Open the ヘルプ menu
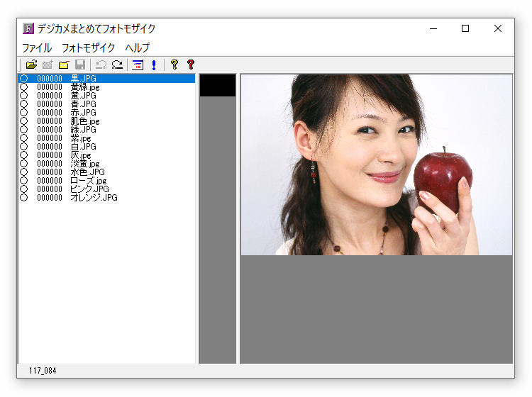The height and width of the screenshot is (397, 532). 138,47
